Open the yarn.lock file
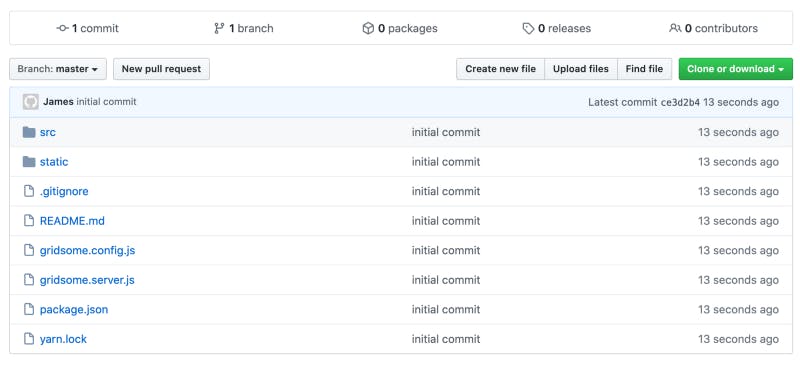 63,339
